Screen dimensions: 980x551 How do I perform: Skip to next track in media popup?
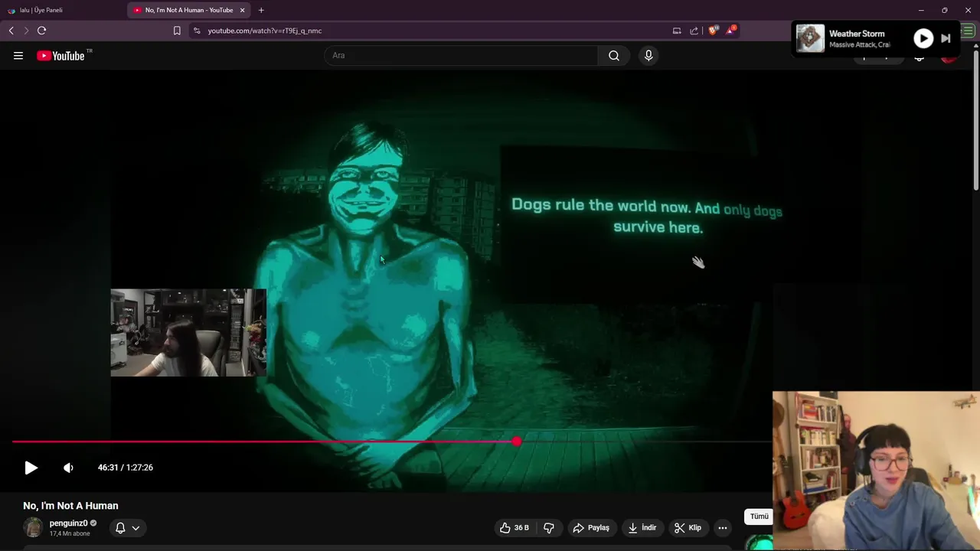click(946, 38)
